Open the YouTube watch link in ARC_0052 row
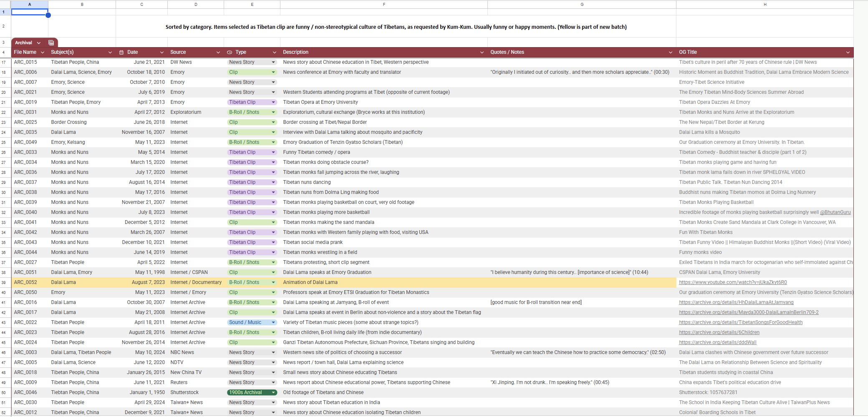 [733, 282]
